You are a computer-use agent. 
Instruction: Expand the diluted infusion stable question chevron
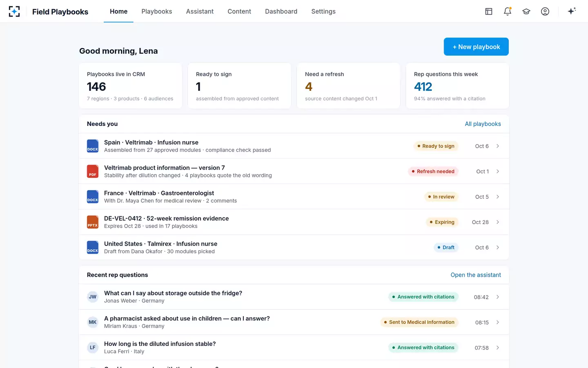click(x=498, y=348)
